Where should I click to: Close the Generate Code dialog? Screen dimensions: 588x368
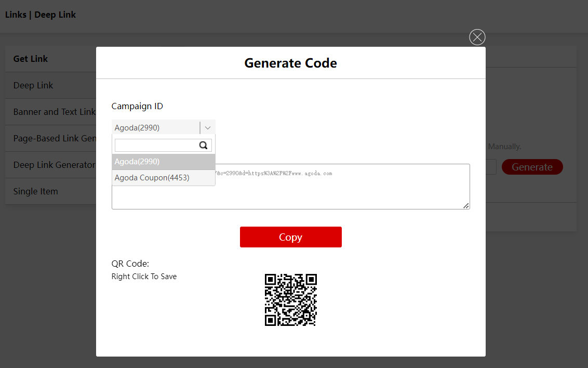coord(477,37)
